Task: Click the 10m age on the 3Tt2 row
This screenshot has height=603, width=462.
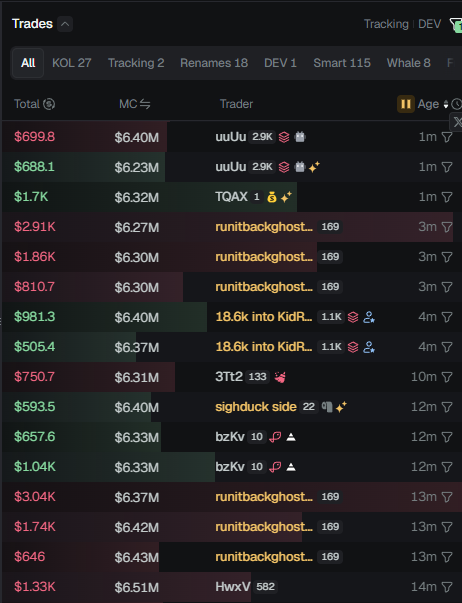Action: [x=424, y=377]
